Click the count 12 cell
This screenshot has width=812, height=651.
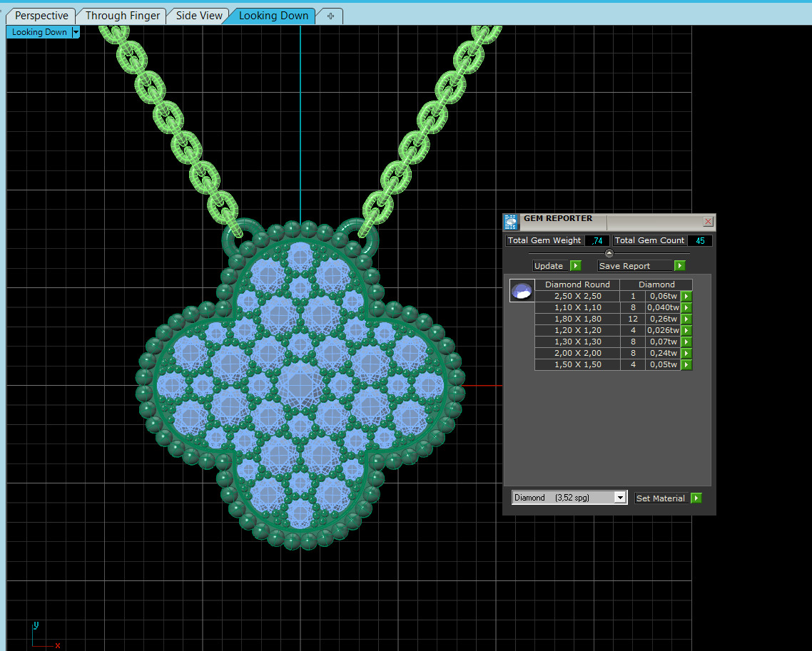[x=633, y=319]
